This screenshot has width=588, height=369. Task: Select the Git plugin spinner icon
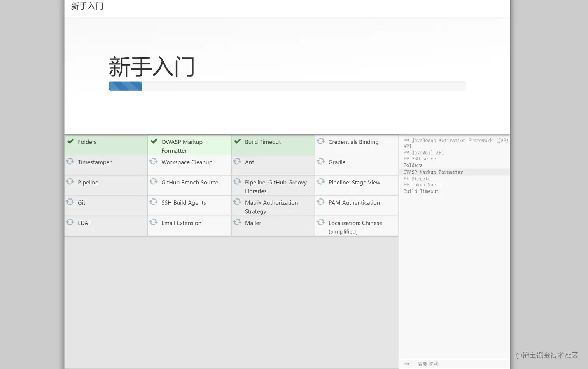point(70,202)
